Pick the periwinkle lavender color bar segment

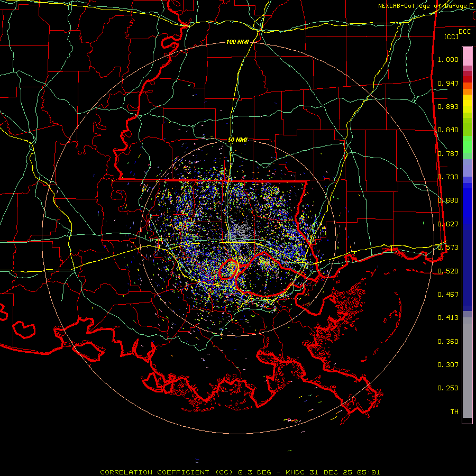click(467, 168)
